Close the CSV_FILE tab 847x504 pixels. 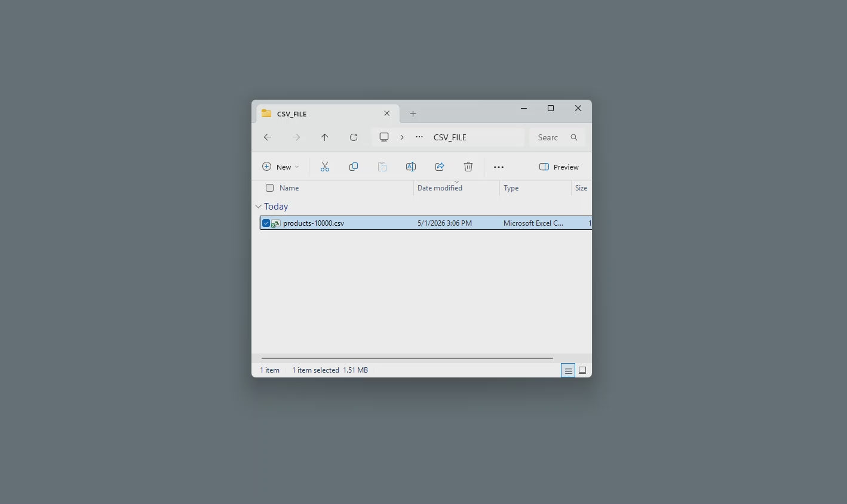tap(387, 113)
